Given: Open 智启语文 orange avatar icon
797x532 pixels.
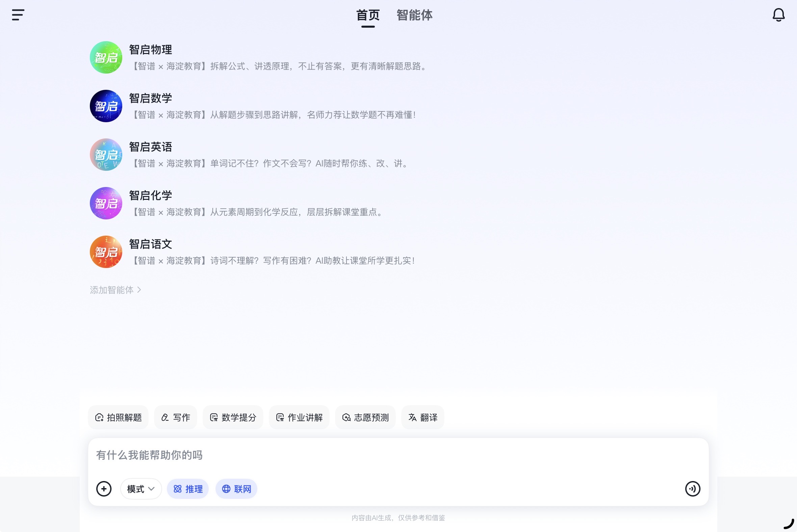Looking at the screenshot, I should 106,252.
